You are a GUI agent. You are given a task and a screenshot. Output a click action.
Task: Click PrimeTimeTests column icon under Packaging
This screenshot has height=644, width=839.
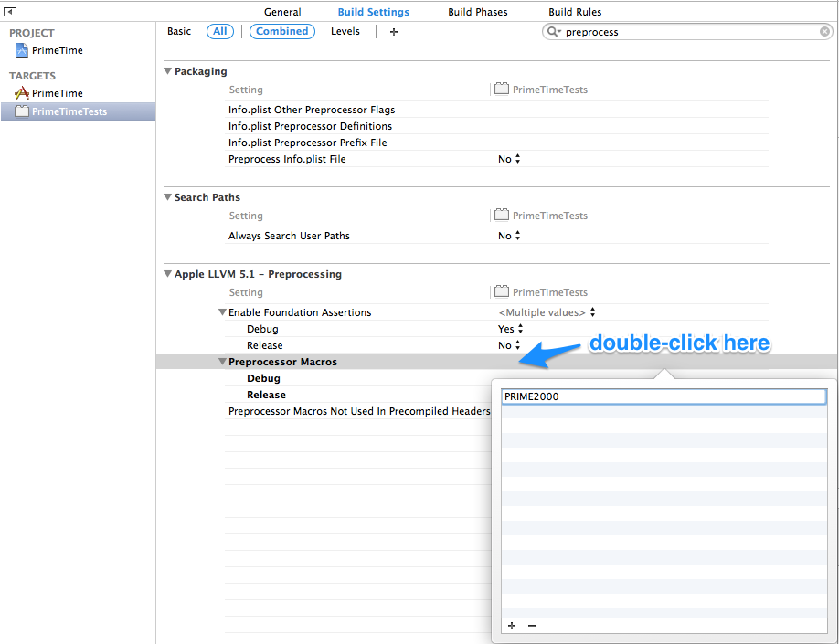tap(502, 89)
